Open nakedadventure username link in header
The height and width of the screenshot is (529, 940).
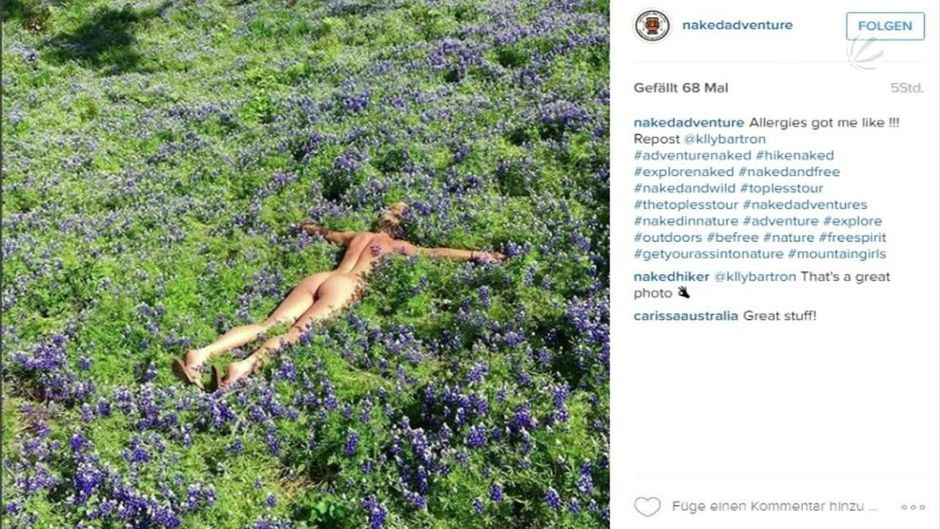737,25
